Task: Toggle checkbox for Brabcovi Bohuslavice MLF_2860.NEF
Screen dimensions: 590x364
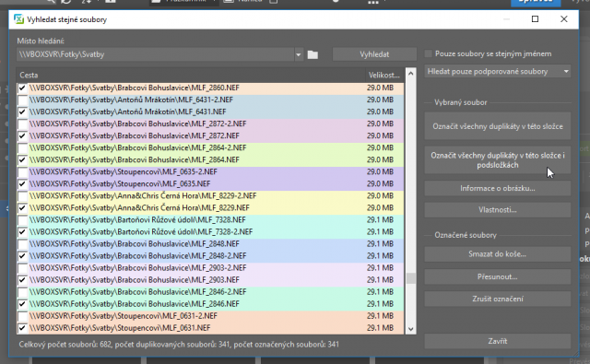Action: pyautogui.click(x=22, y=88)
